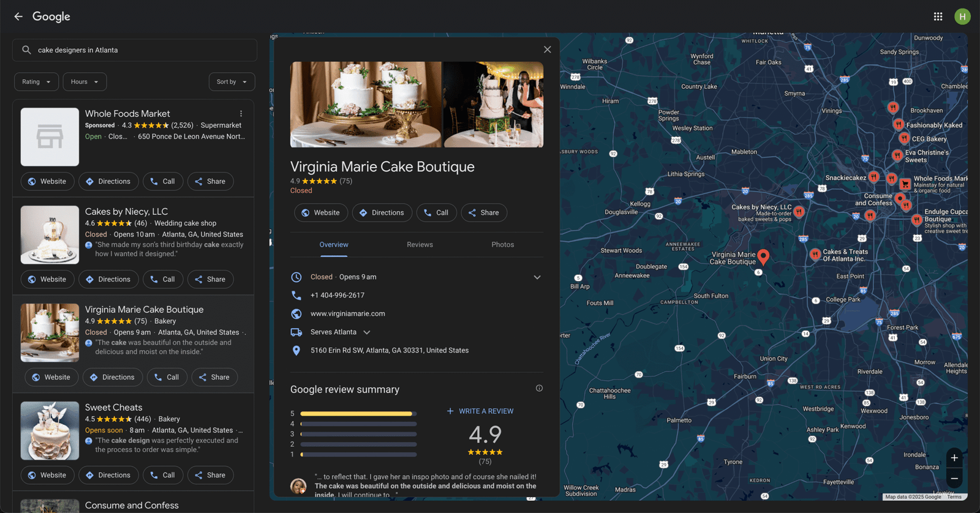Click the Terms link on the map

pos(954,496)
